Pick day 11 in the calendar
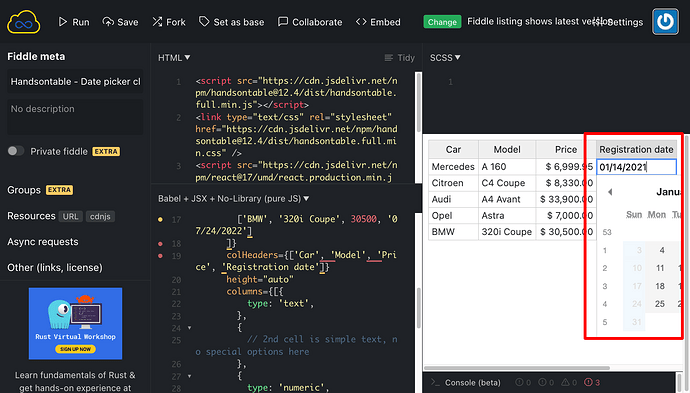 [660, 268]
